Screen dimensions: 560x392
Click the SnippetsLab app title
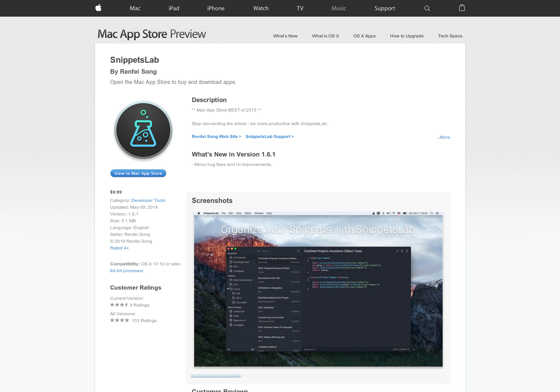click(x=134, y=60)
